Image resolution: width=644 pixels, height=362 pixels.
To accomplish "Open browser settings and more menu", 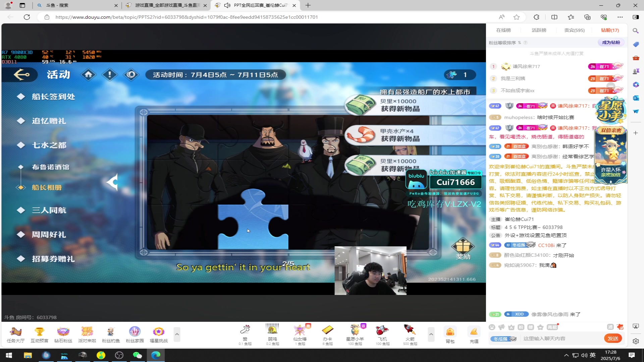I will click(620, 17).
